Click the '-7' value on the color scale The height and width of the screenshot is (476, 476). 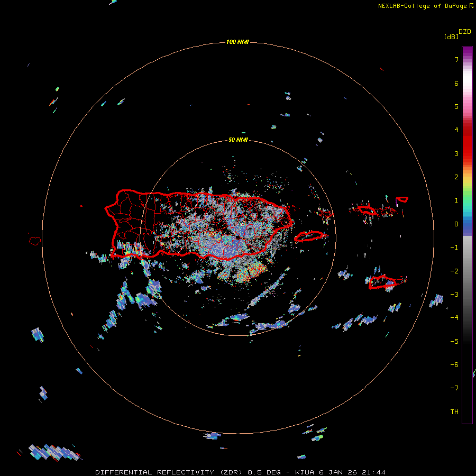[454, 388]
